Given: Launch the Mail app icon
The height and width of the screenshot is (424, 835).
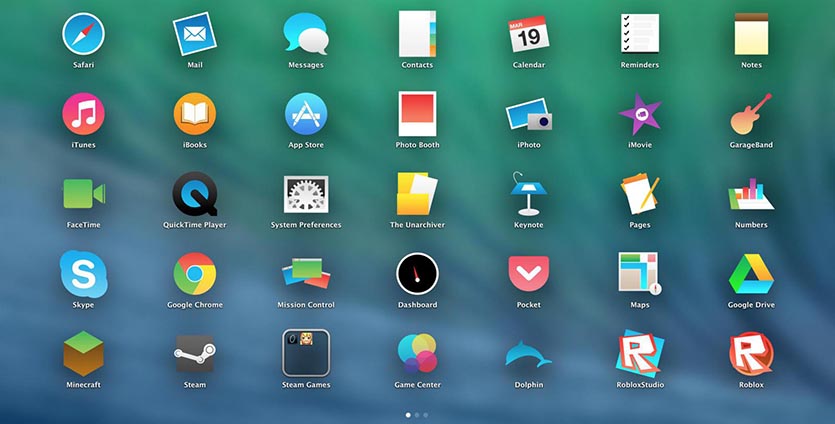Looking at the screenshot, I should [x=194, y=34].
